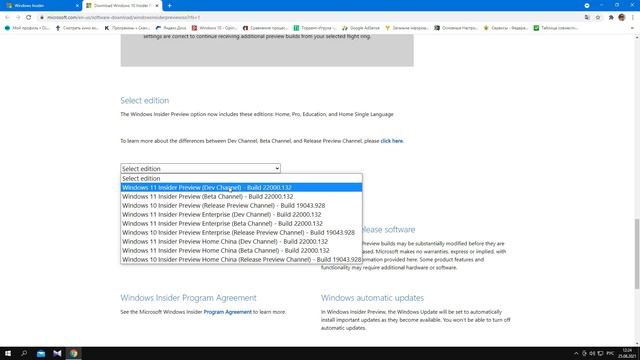The height and width of the screenshot is (360, 640).
Task: Open the Select edition combo box
Action: [200, 169]
